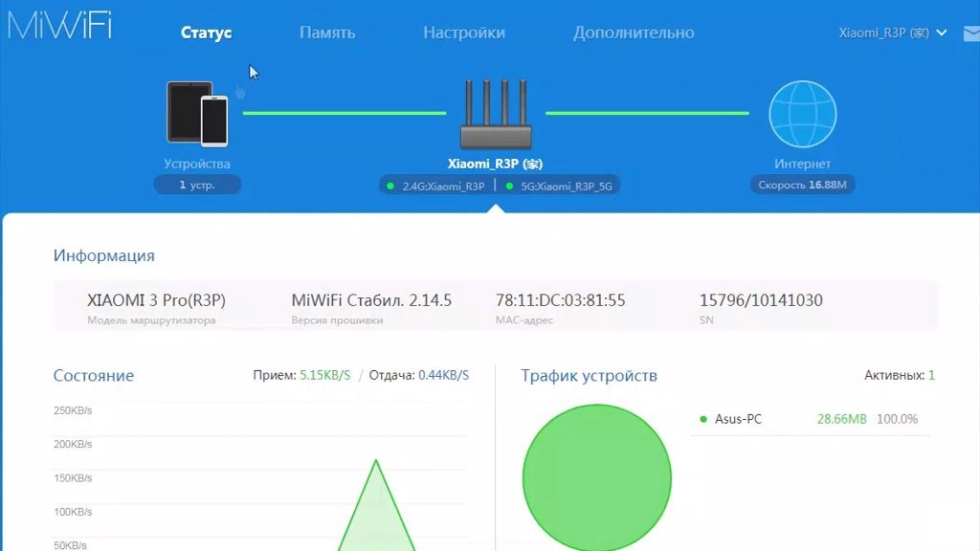Select the 2.4G:Xiaomi_R3P network indicator
Image resolution: width=980 pixels, height=551 pixels.
pos(436,187)
